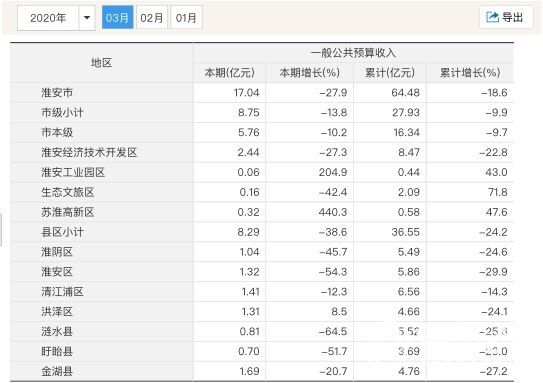Click the 累计增长(%) column header
This screenshot has width=543, height=383.
pos(470,73)
